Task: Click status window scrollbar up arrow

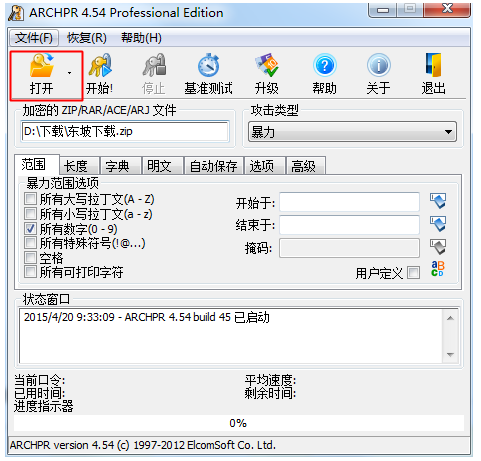Action: [450, 318]
